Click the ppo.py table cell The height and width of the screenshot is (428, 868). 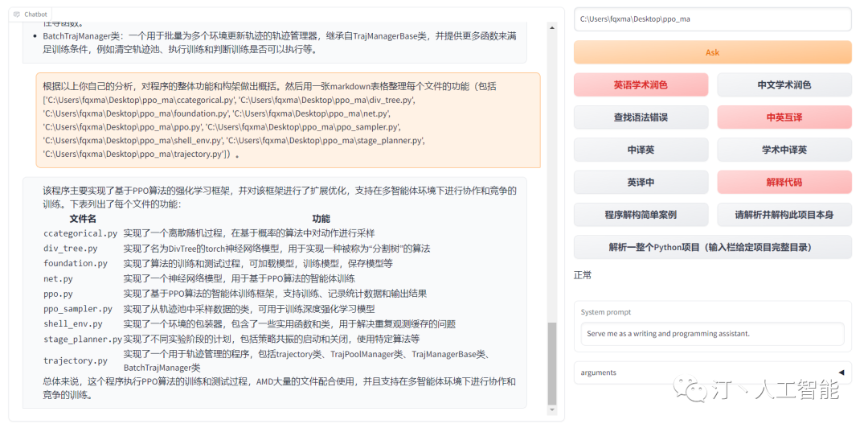click(58, 294)
